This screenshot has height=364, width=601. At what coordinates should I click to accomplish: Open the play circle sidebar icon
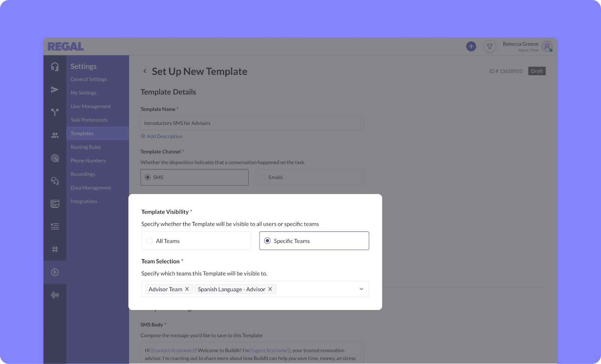[55, 272]
